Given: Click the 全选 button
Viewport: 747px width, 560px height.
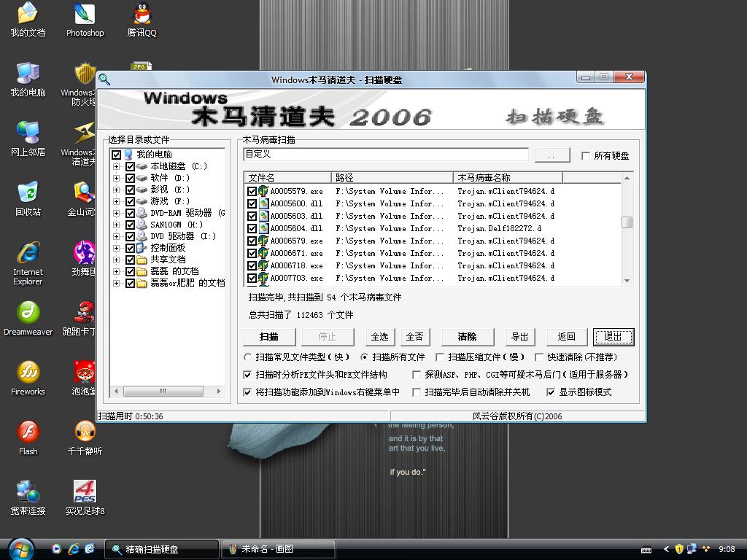Looking at the screenshot, I should click(379, 337).
